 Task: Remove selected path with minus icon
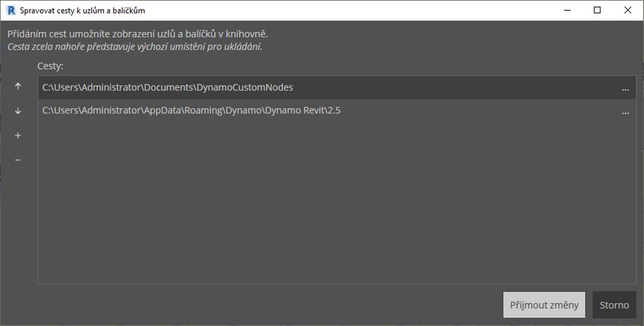pos(18,160)
